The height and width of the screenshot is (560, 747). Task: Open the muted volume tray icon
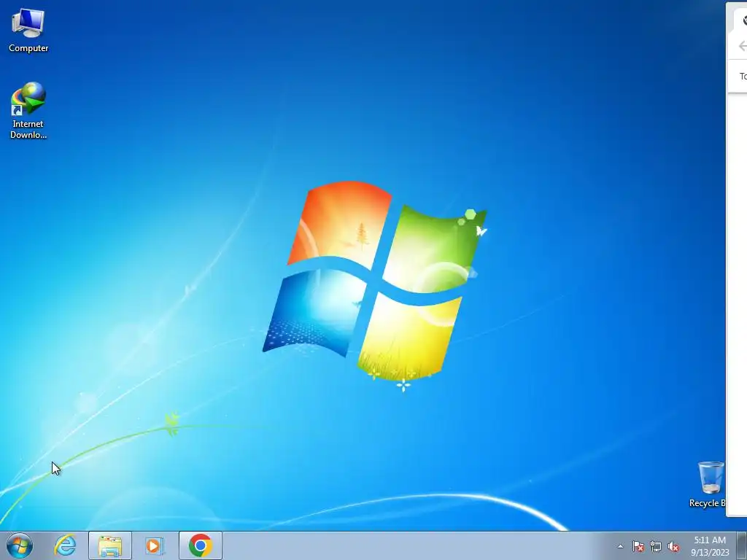(x=673, y=546)
